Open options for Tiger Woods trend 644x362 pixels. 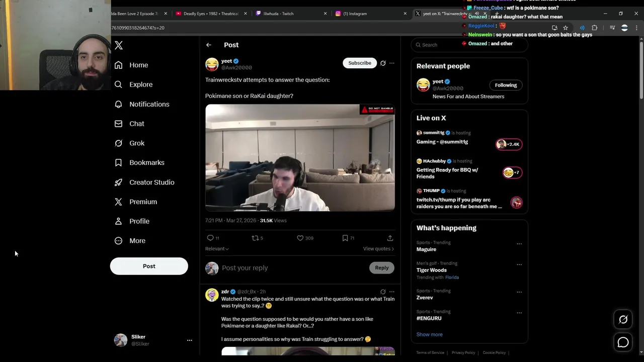click(519, 264)
